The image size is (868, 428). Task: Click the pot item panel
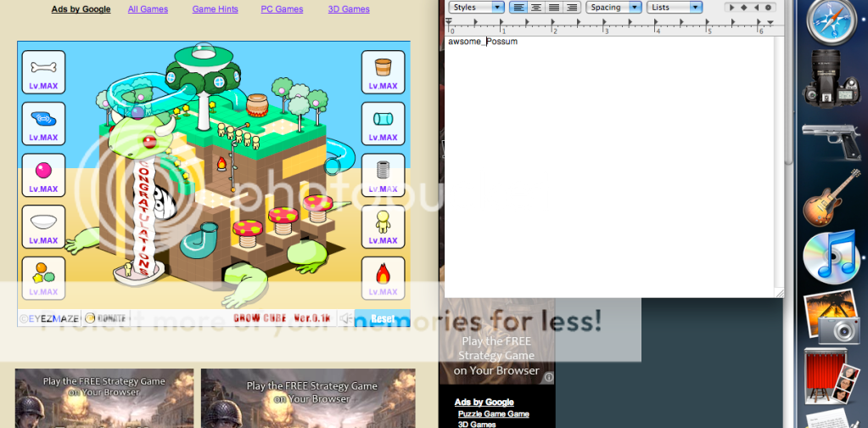coord(383,66)
